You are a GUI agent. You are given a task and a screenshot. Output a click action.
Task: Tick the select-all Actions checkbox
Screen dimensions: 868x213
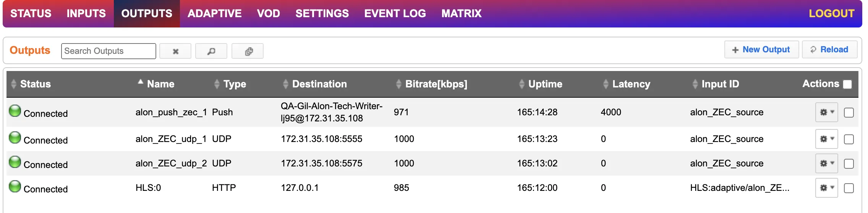847,84
